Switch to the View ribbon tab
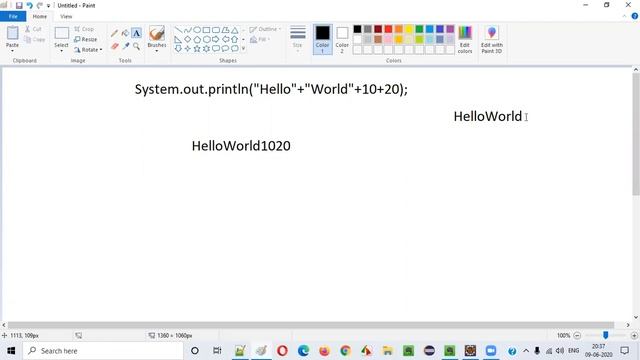This screenshot has height=360, width=640. 66,16
